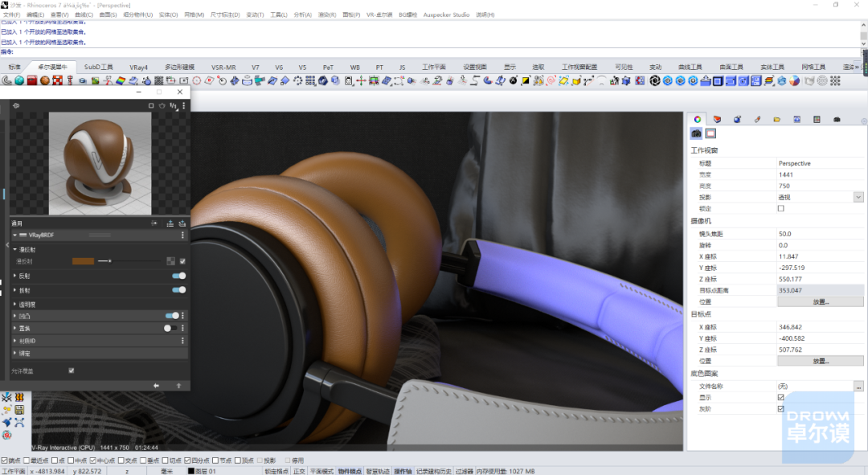Viewport: 868px width, 475px height.
Task: Expand the 反射 section arrow
Action: click(x=15, y=276)
